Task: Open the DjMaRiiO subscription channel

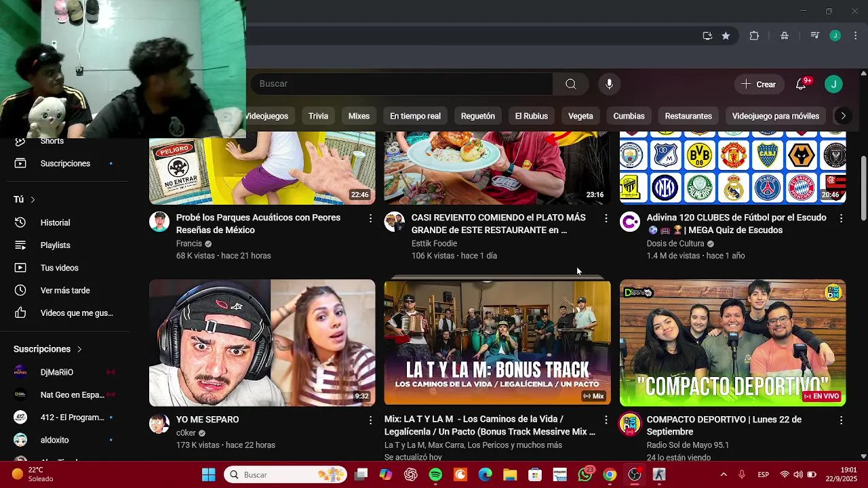Action: [65, 372]
